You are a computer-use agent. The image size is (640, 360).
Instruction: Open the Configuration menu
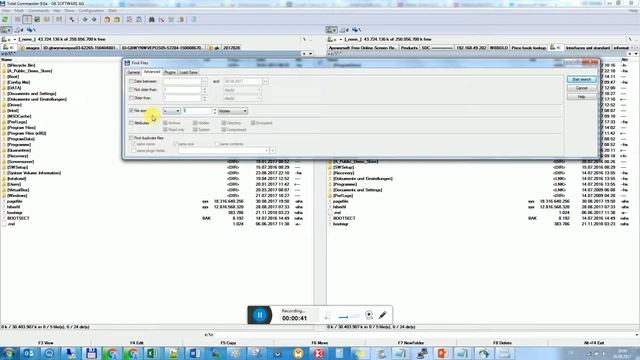(x=91, y=11)
